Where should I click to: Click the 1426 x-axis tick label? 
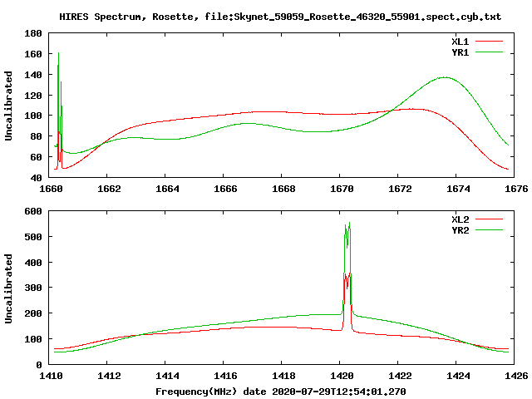(x=516, y=376)
